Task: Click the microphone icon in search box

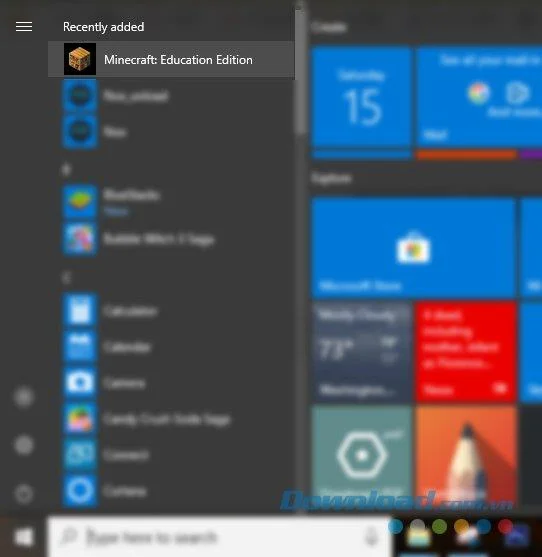Action: pyautogui.click(x=372, y=536)
